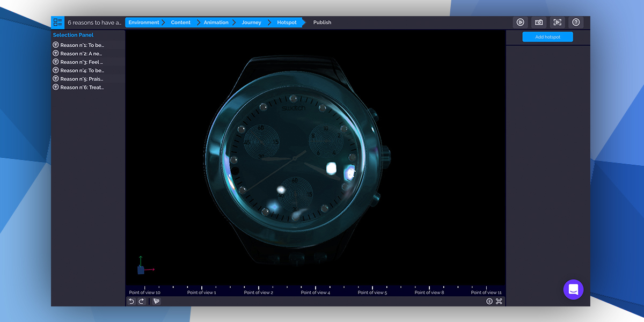Image resolution: width=644 pixels, height=322 pixels.
Task: Click the text icon of Reason n°6
Action: pos(55,87)
